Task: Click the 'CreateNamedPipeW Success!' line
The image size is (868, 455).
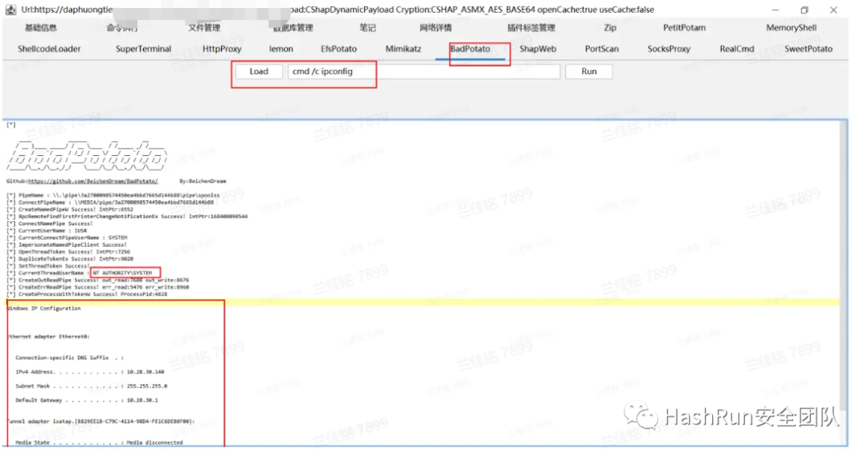Action: [x=70, y=210]
